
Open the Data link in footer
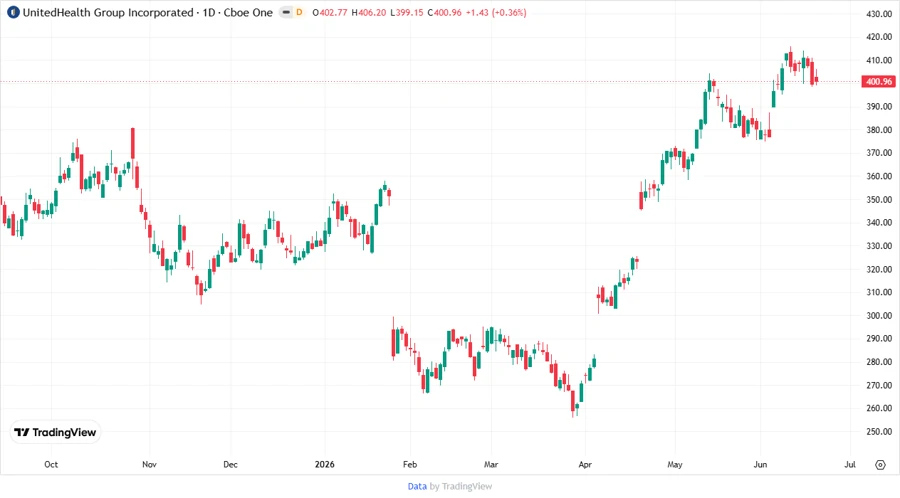[417, 487]
